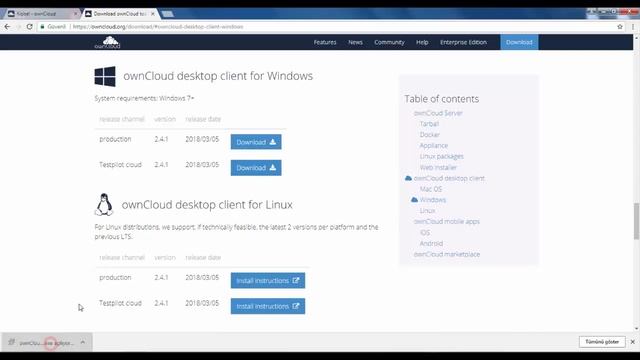Viewport: 640px width, 360px height.
Task: Select the Download ownCloud browser tab
Action: click(119, 14)
